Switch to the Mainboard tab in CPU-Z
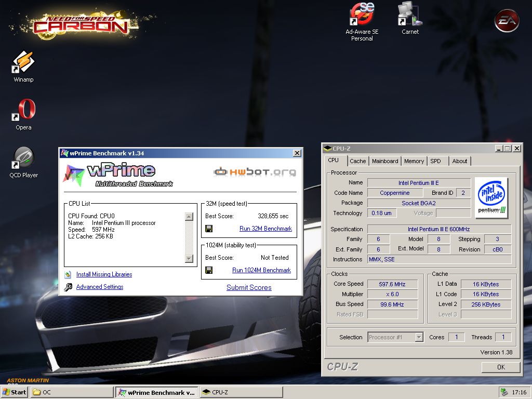 pos(385,161)
